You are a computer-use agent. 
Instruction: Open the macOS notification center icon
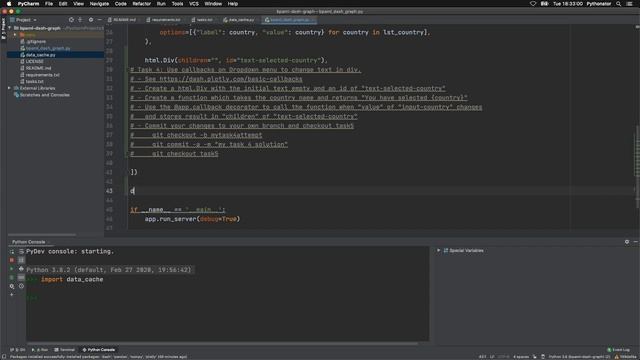pos(629,4)
